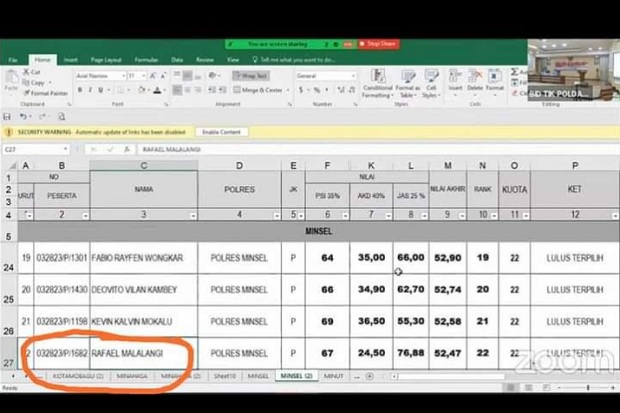Open the File tab
This screenshot has width=620, height=413.
[x=13, y=60]
